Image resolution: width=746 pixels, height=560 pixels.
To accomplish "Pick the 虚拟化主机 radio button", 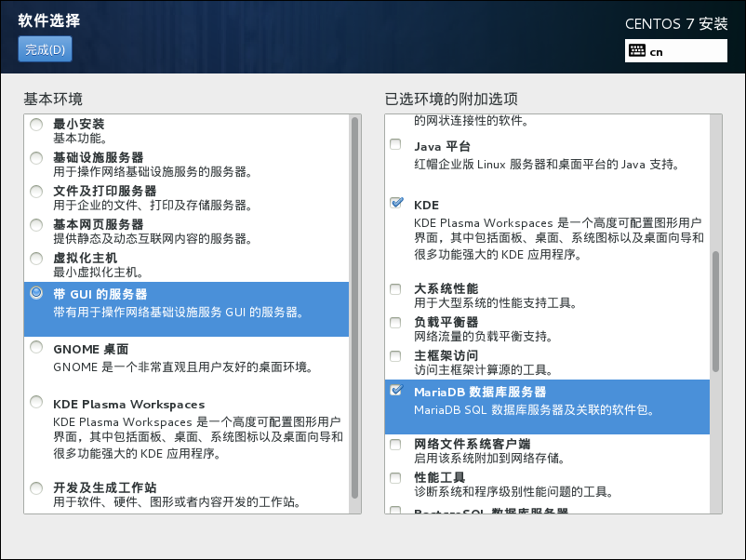I will pyautogui.click(x=36, y=259).
